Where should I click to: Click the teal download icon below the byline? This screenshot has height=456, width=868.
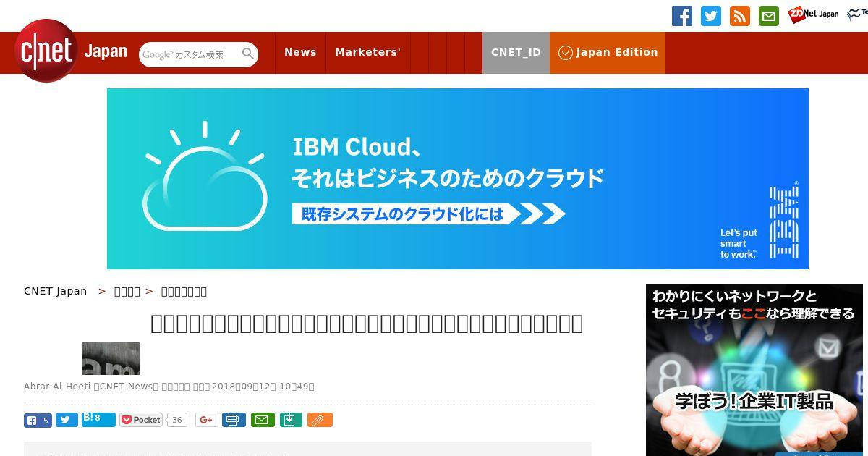coord(291,420)
